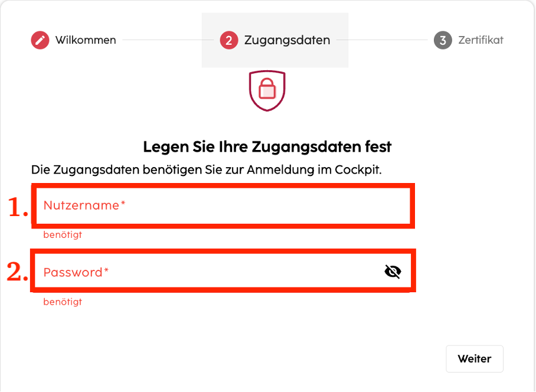536x392 pixels.
Task: Click the red step 2 circle icon
Action: 228,40
